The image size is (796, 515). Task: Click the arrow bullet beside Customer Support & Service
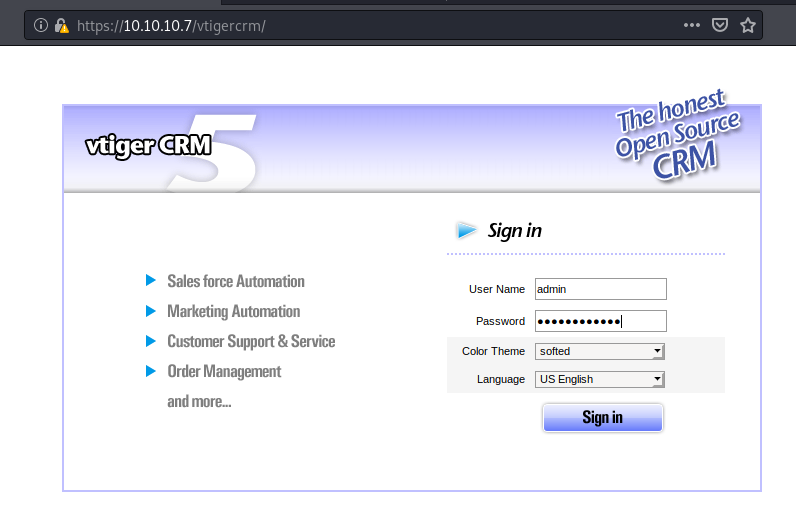pos(150,341)
